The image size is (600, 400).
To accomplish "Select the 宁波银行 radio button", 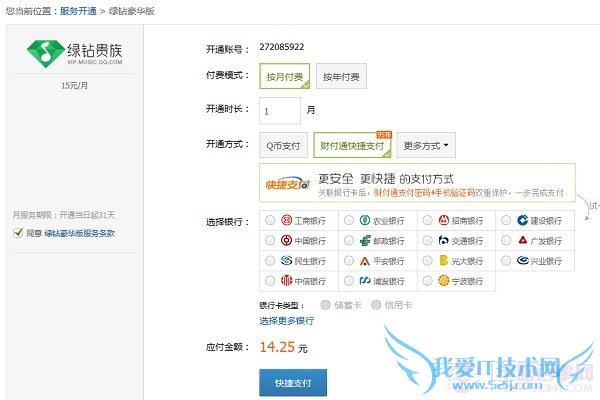I will tap(427, 281).
